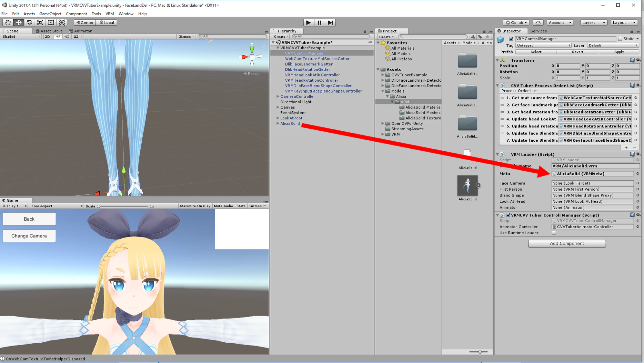Collapse the Transform component foldout
Viewport: 644px width, 363px height.
(x=498, y=60)
